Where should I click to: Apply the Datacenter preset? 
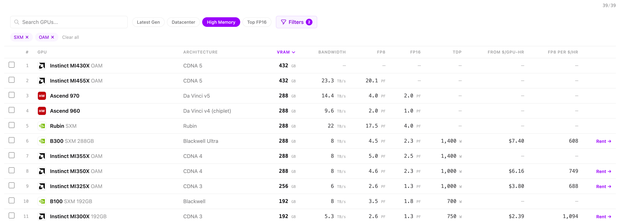point(183,22)
